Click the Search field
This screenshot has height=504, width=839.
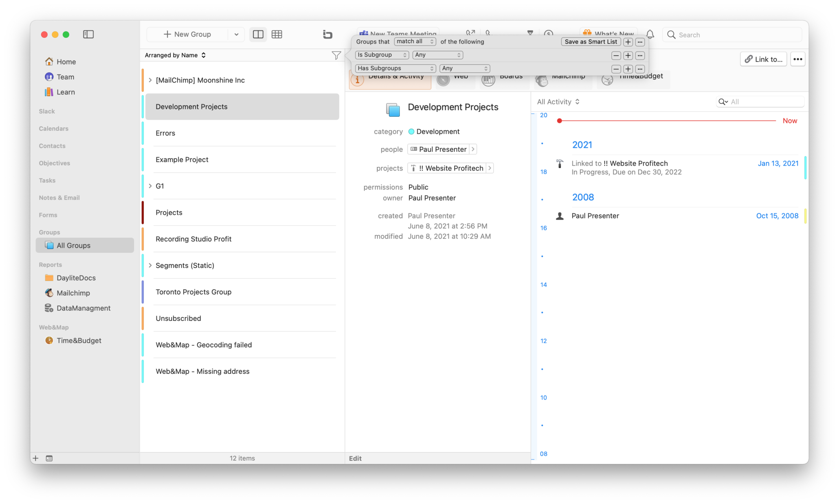pyautogui.click(x=732, y=35)
